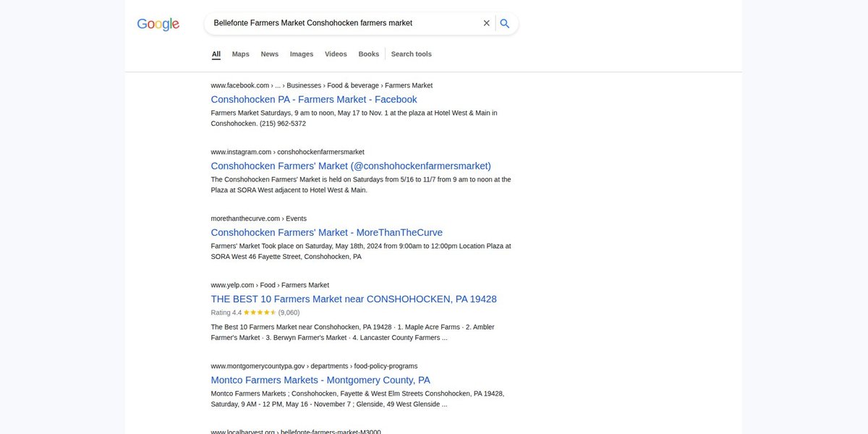
Task: Open Conshohocken Farmers' Market Instagram result
Action: click(351, 166)
